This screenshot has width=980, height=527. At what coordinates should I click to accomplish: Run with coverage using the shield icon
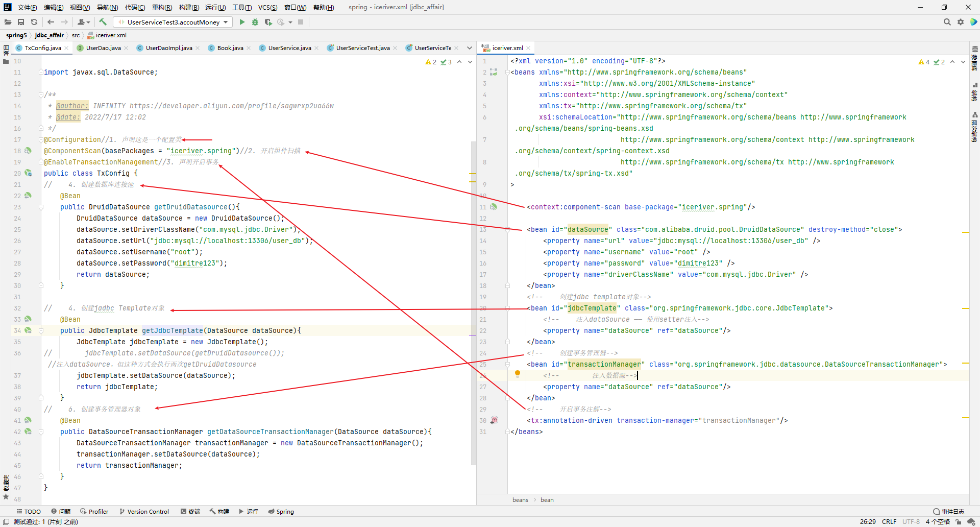pyautogui.click(x=268, y=22)
